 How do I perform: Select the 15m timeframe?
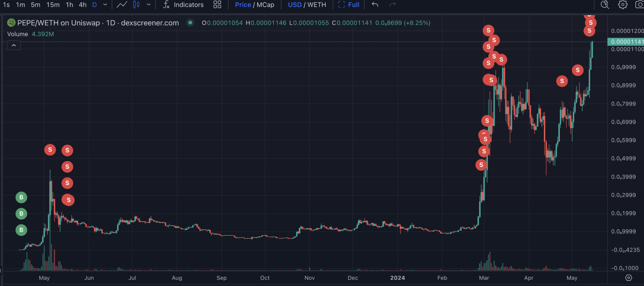pos(53,5)
